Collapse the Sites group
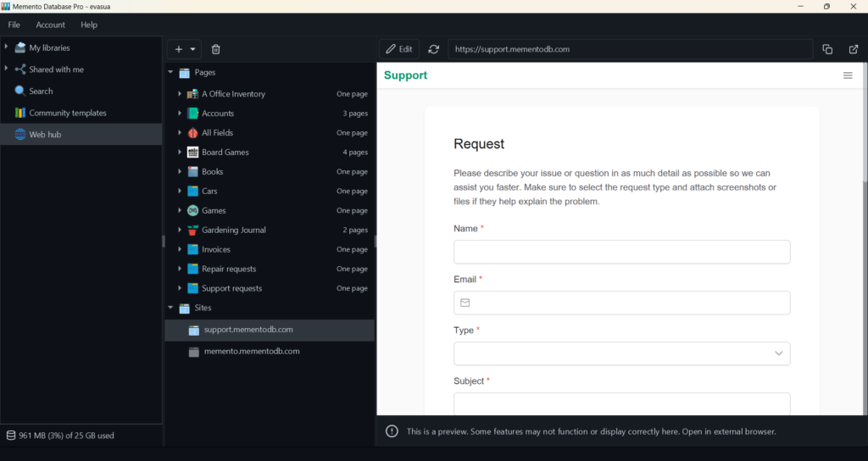The image size is (868, 461). coord(170,307)
